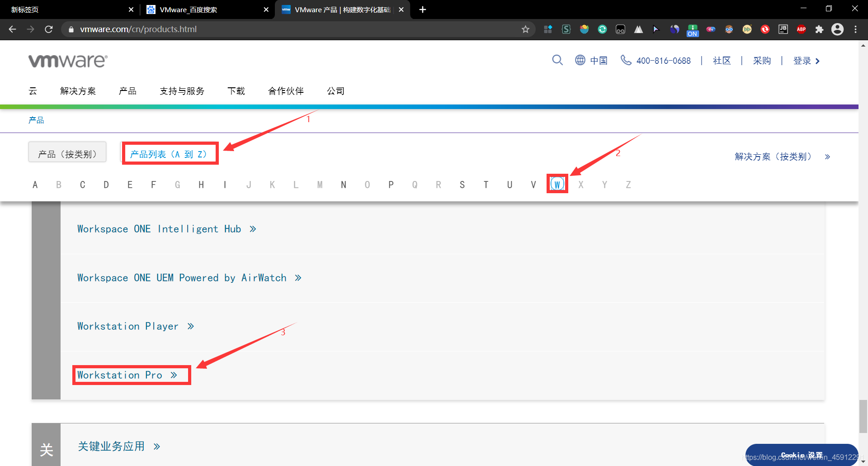The height and width of the screenshot is (466, 868).
Task: Open Workspace ONE UEM Powered by AirWatch
Action: tap(189, 278)
